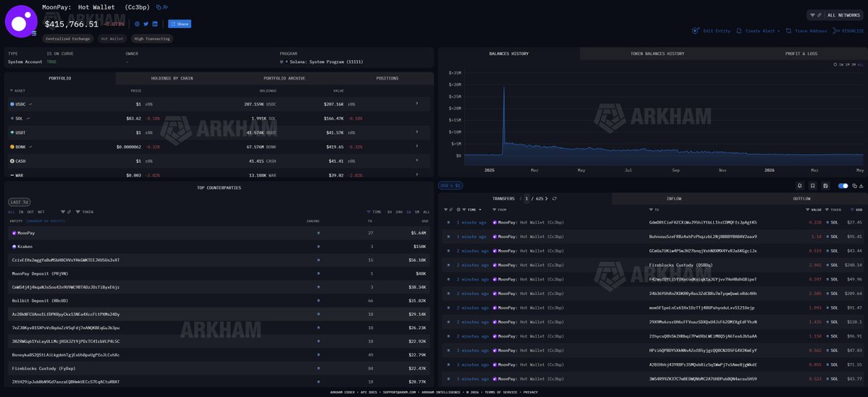Click the blue Share button
Viewport: 868px width, 397px height.
(x=180, y=24)
